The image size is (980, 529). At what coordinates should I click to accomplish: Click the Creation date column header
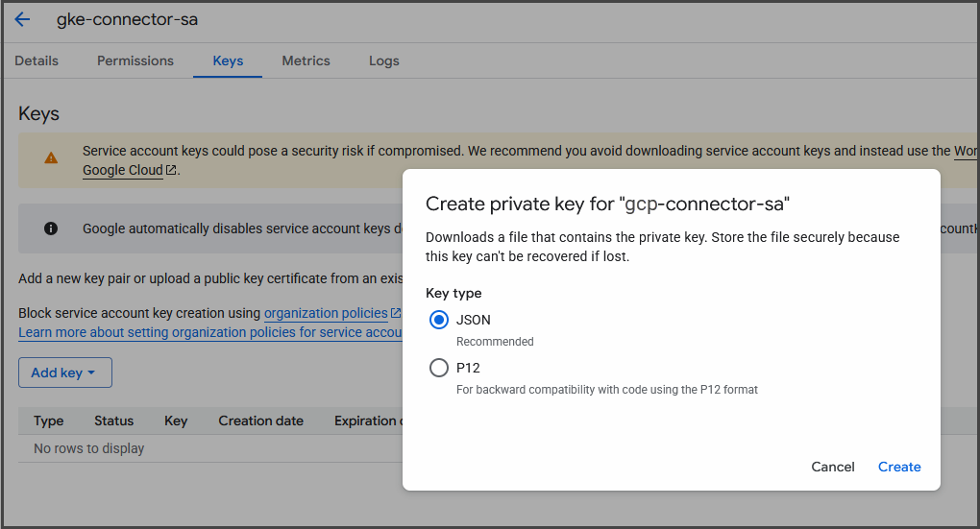click(260, 421)
